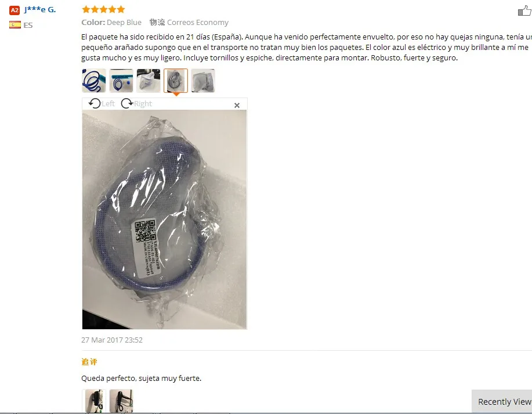Select the highlighted fourth review thumbnail
532x414 pixels.
pos(176,81)
